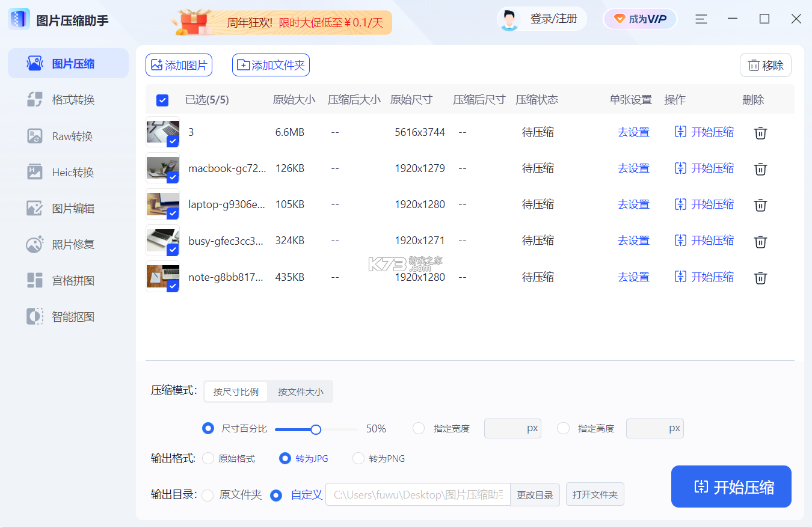Uncheck the macbook-gc72 thumbnail checkbox
This screenshot has height=528, width=812.
[173, 177]
